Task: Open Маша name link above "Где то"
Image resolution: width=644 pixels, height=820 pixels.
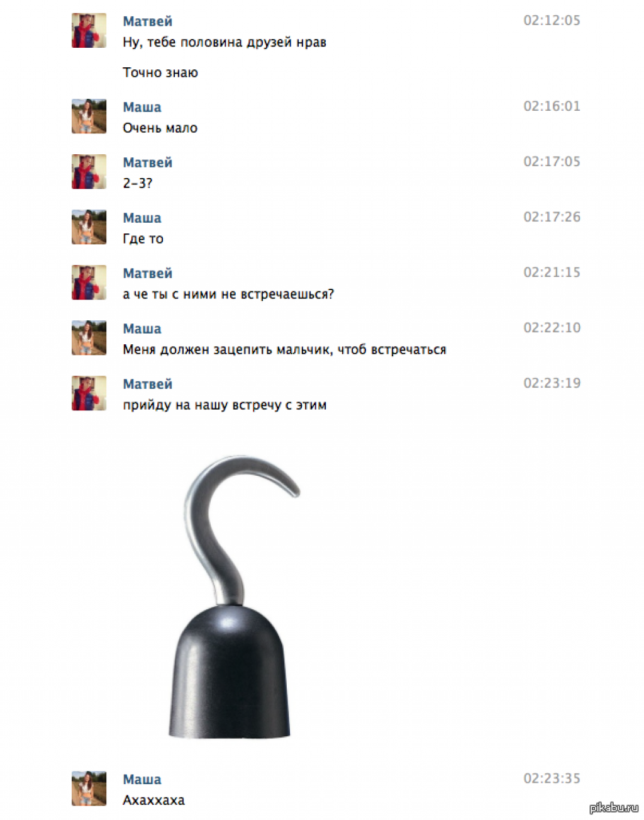Action: [x=142, y=218]
